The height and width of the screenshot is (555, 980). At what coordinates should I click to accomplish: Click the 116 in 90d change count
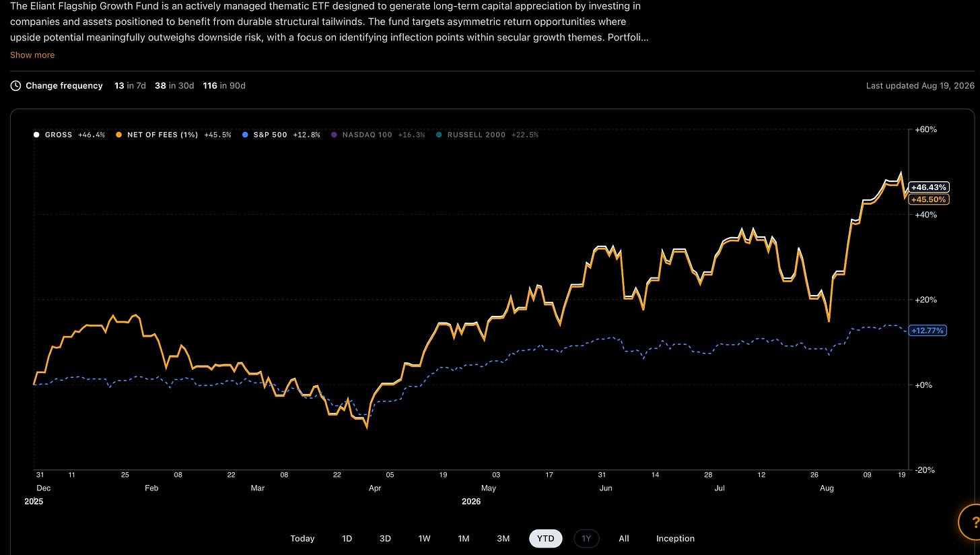click(224, 86)
